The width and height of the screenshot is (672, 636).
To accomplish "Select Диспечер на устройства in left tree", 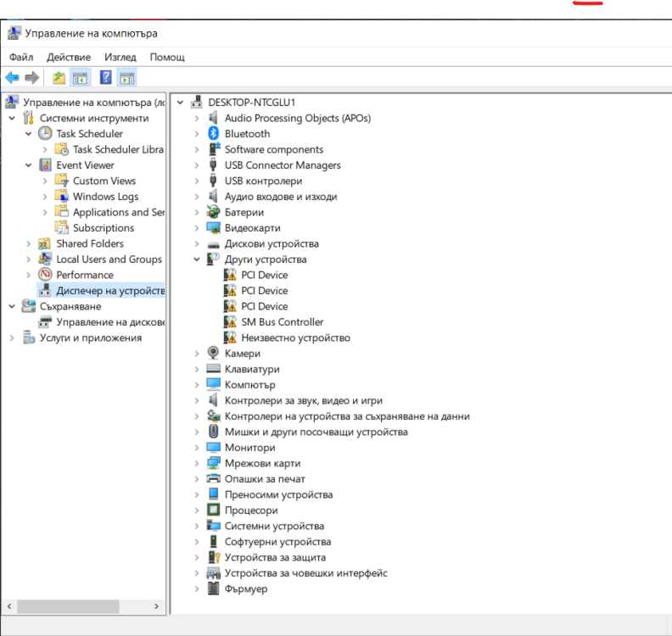I will coord(110,290).
